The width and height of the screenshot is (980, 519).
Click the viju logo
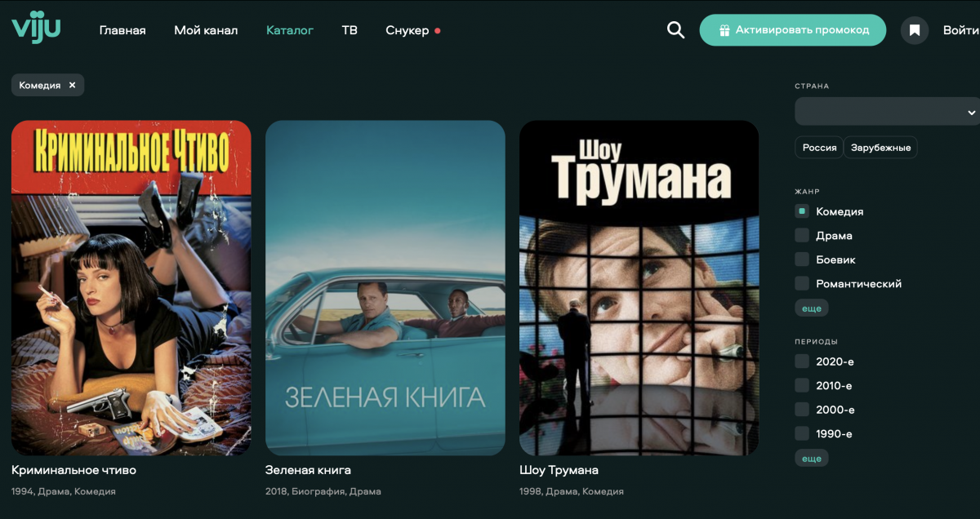point(36,29)
